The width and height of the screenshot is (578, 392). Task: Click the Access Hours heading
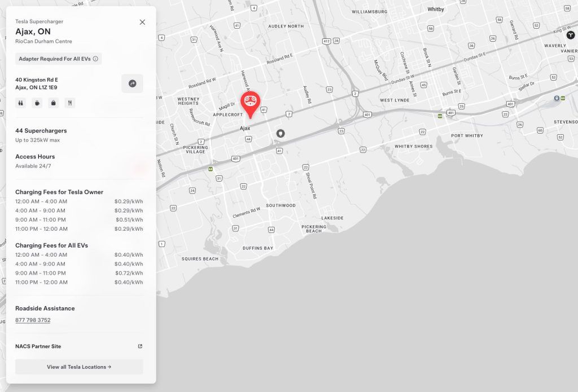[x=35, y=157]
